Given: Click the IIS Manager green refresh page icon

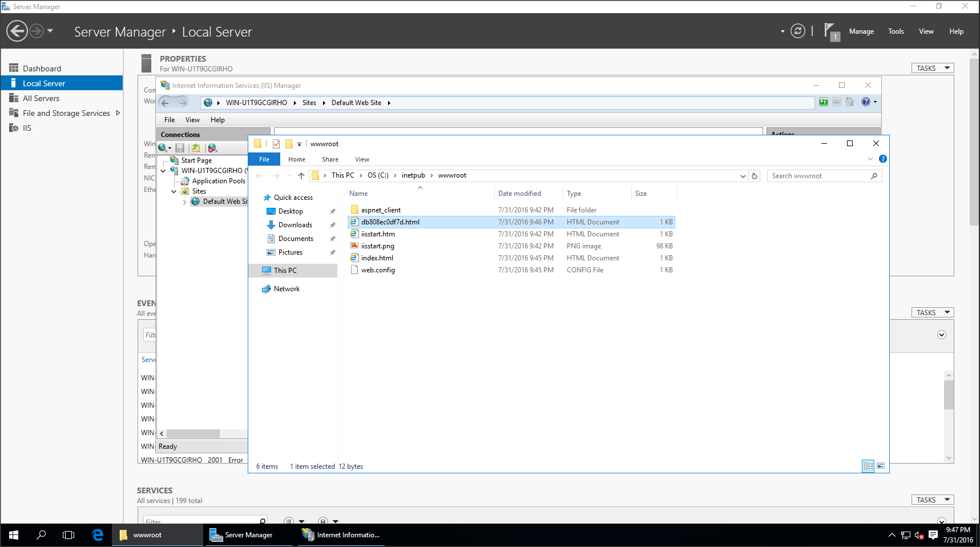Looking at the screenshot, I should [x=823, y=102].
